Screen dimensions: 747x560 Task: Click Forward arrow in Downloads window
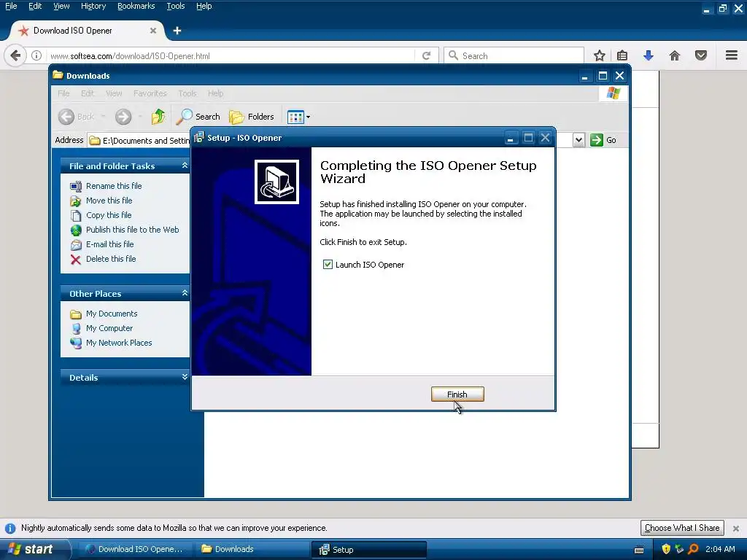tap(123, 116)
